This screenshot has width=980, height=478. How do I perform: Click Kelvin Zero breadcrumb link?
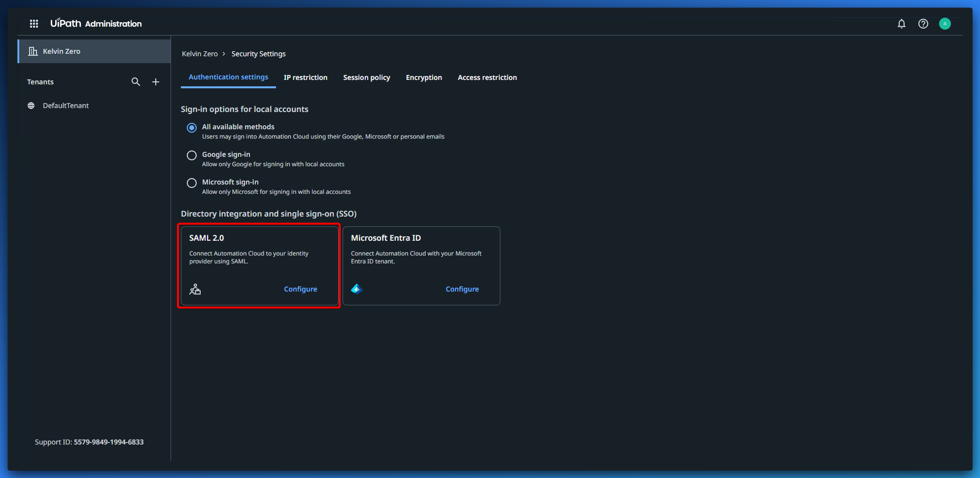(200, 54)
